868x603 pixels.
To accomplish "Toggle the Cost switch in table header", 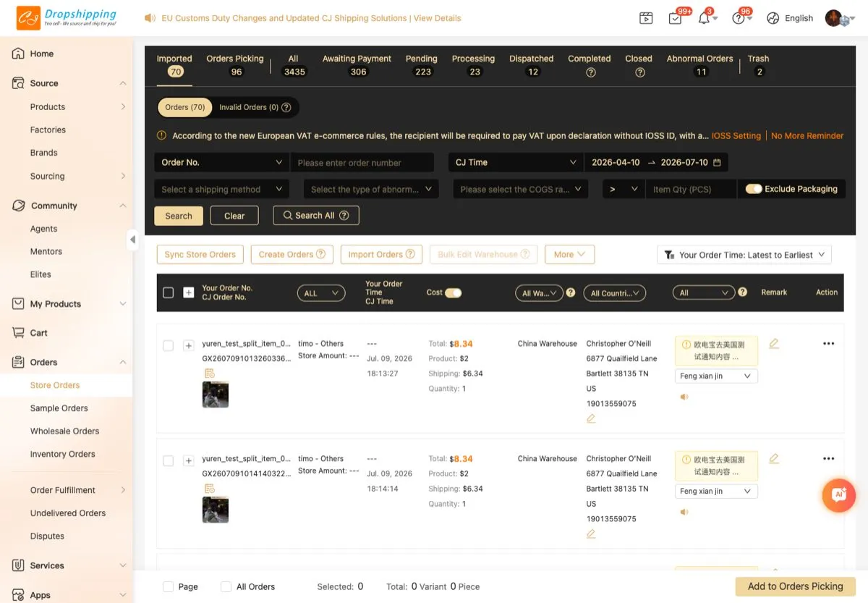I will [453, 292].
